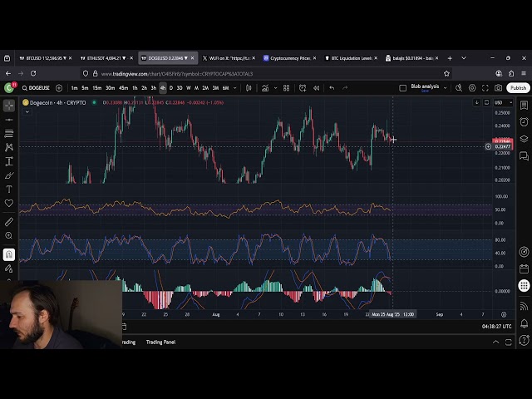Collapse the indicator legend chevron under Dogecoin
The width and height of the screenshot is (532, 399).
(27, 112)
